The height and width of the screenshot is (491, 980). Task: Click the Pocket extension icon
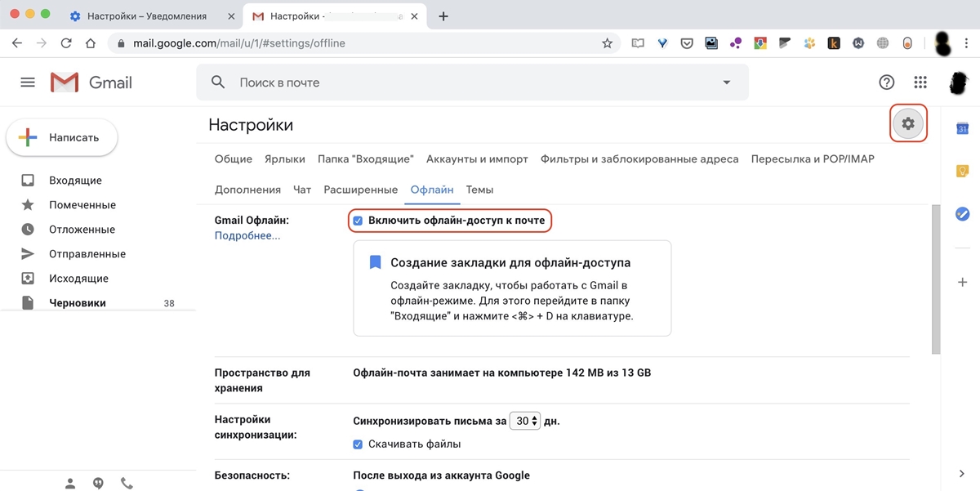[687, 43]
